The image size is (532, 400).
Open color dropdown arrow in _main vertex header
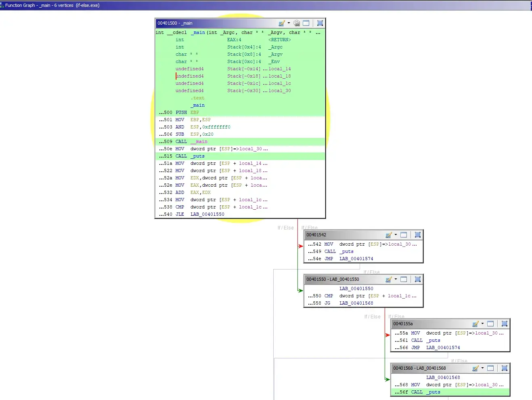point(289,23)
